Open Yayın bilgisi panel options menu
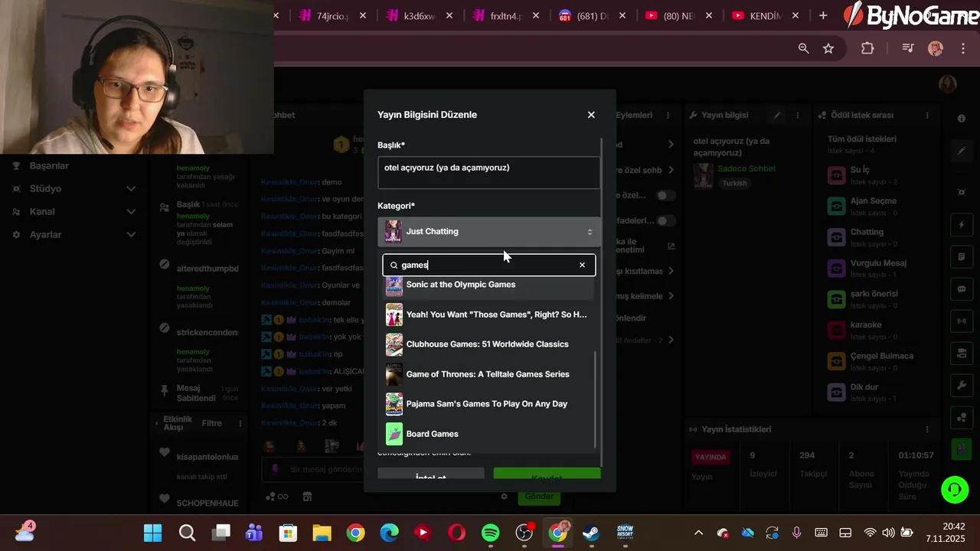 coord(798,116)
